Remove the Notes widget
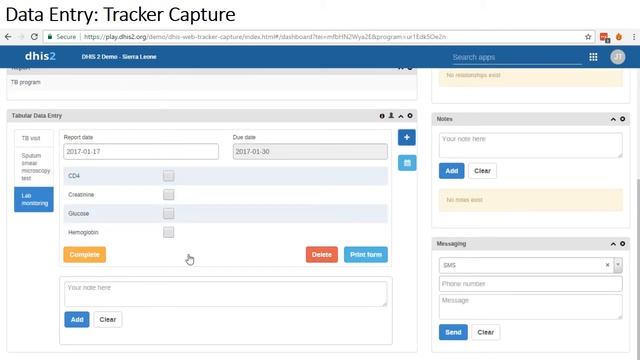This screenshot has width=640, height=360. [x=622, y=119]
